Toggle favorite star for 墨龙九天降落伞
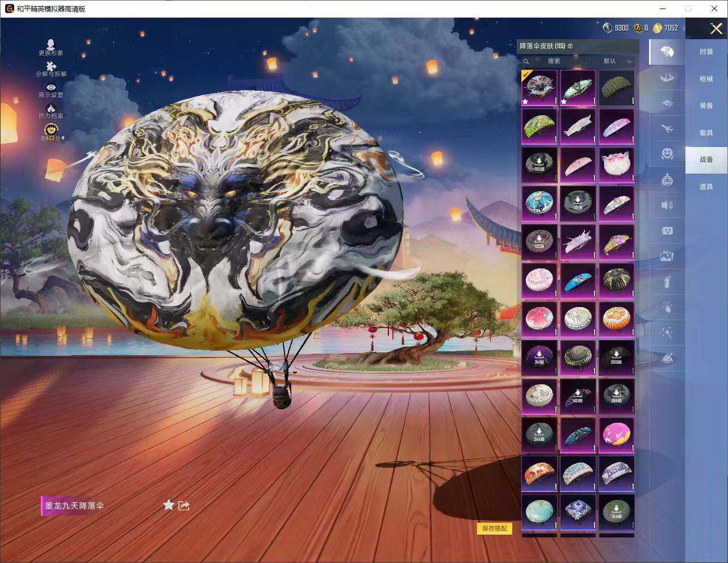Viewport: 728px width, 563px height. 168,505
